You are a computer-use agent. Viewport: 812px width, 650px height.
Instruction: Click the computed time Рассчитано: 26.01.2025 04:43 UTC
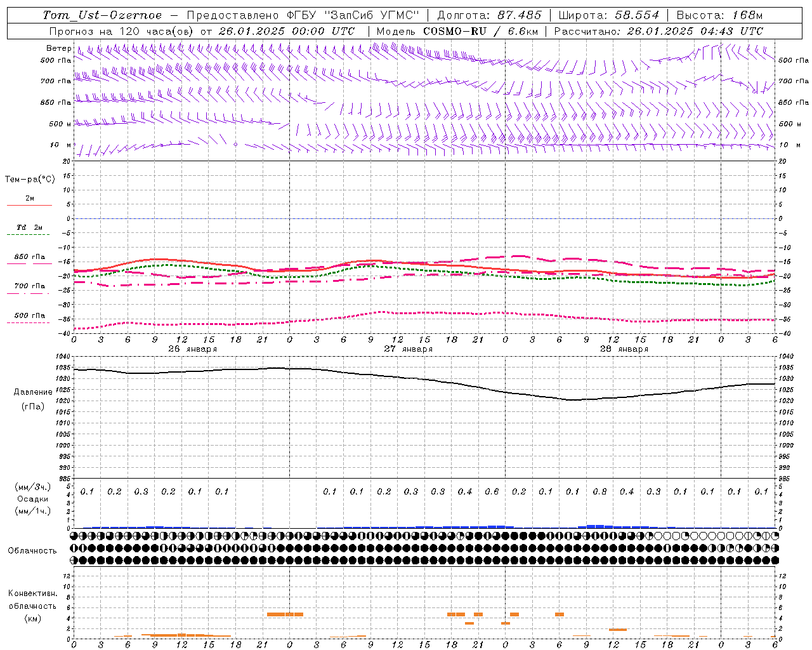coord(658,31)
